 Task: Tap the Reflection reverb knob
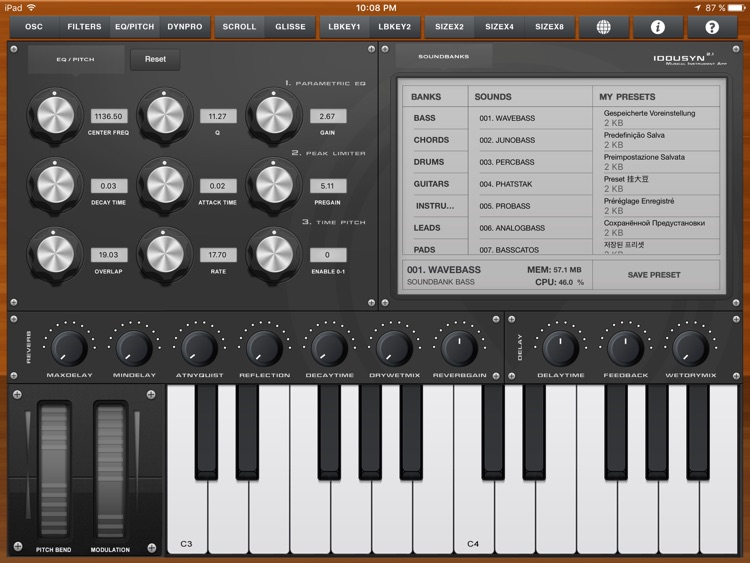pos(264,348)
